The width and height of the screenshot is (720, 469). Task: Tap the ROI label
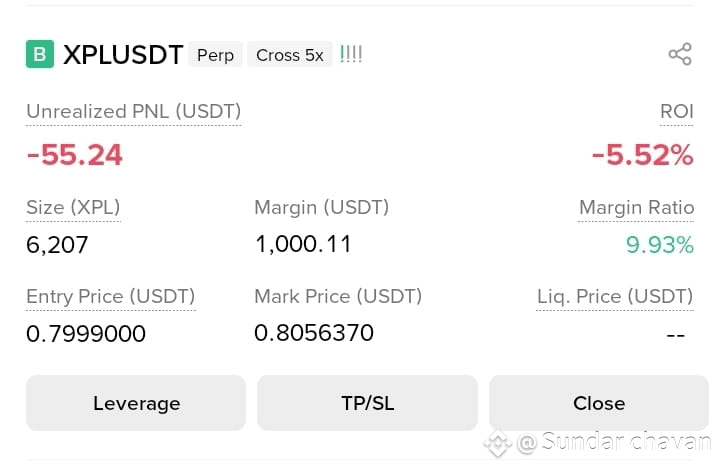coord(676,112)
